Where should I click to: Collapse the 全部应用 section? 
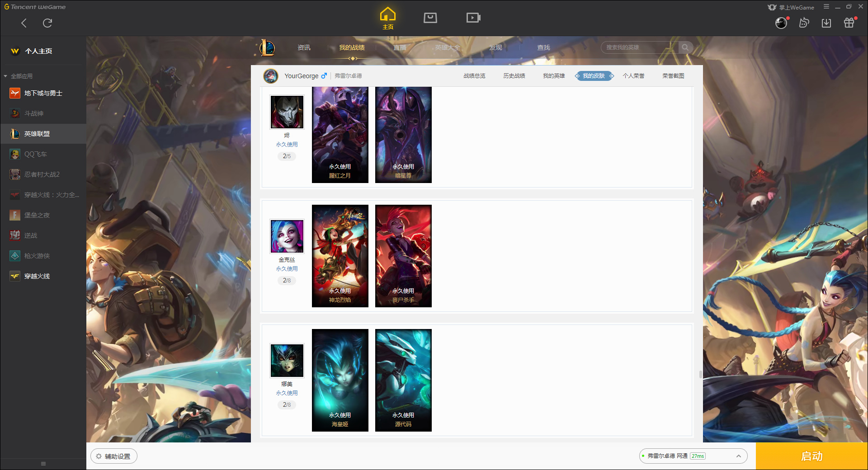pos(18,76)
